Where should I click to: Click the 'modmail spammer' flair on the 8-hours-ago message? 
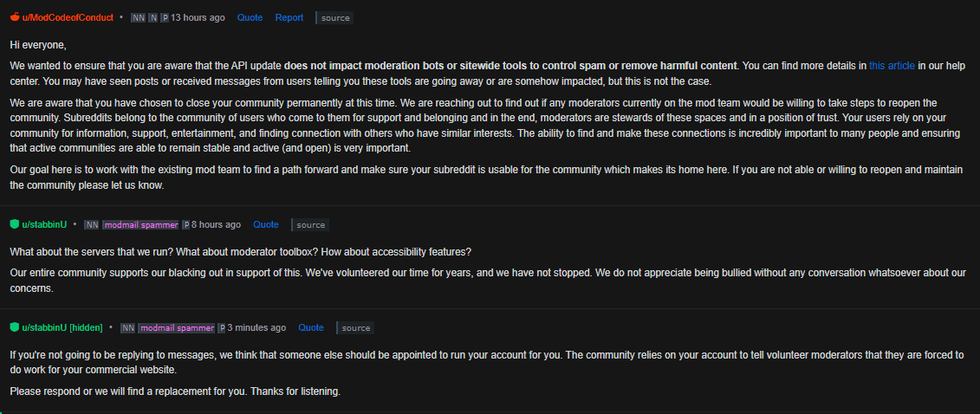coord(140,224)
